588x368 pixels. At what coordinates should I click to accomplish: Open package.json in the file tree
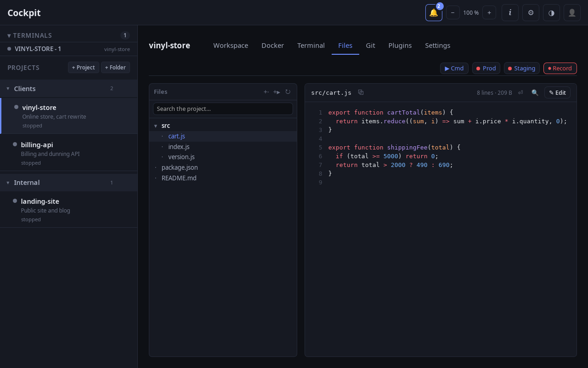[x=223, y=167]
